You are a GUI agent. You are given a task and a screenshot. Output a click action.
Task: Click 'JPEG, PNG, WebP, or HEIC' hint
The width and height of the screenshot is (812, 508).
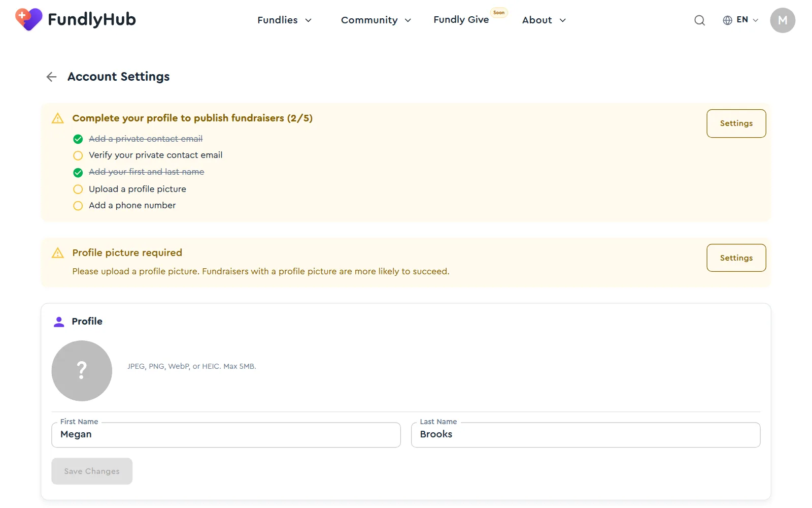[x=191, y=366]
